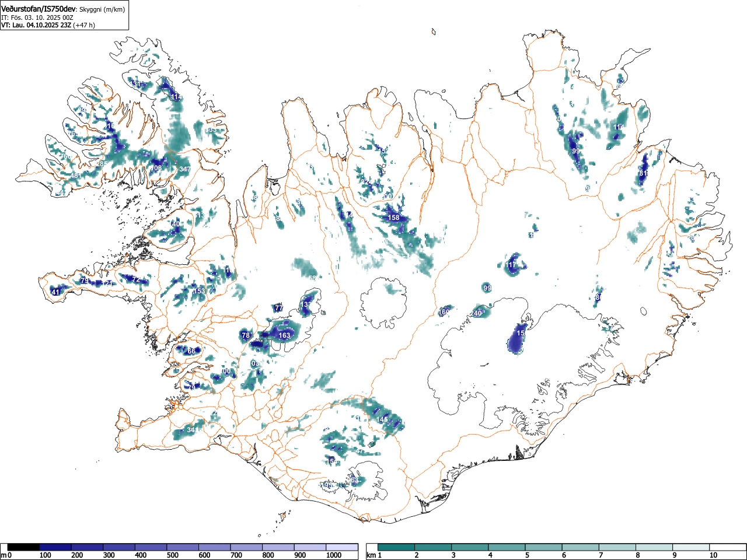The height and width of the screenshot is (560, 747).
Task: Select the VT: Lau. 04.10.2025 23Z line
Action: pyautogui.click(x=36, y=25)
